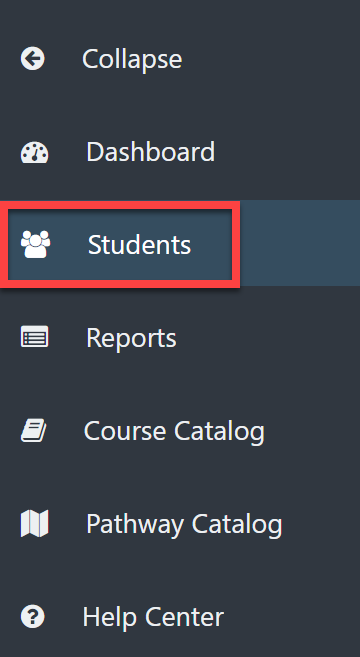Image resolution: width=360 pixels, height=657 pixels.
Task: Click the Course Catalog book icon
Action: [34, 431]
